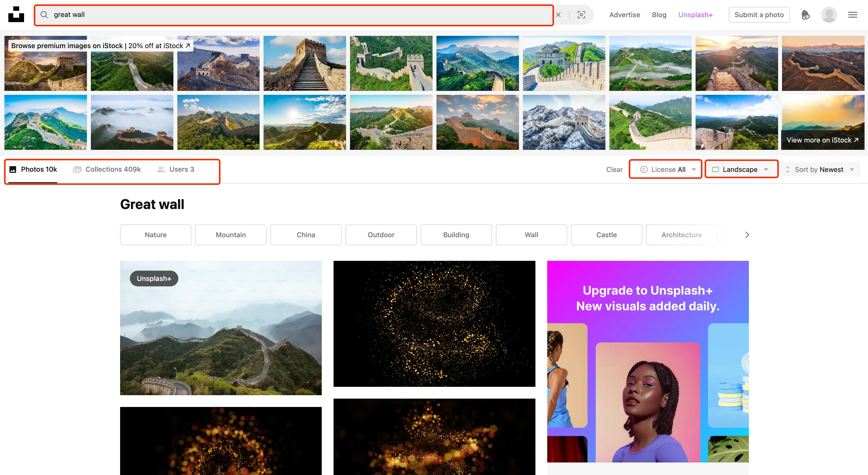
Task: Open visual search camera icon
Action: click(581, 15)
